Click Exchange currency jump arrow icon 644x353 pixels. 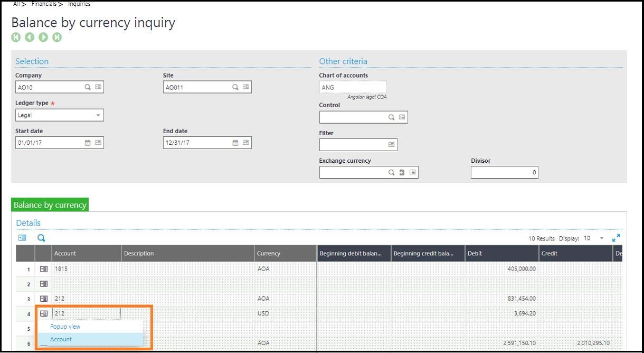click(x=402, y=172)
